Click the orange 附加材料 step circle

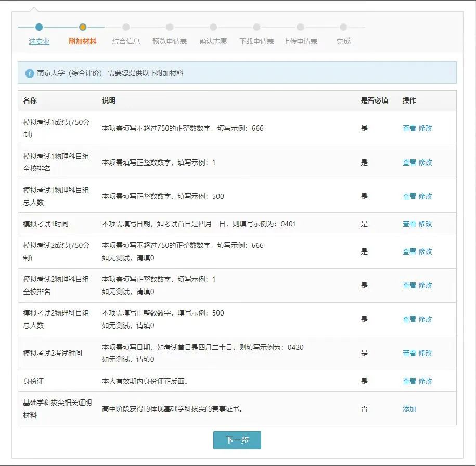[x=83, y=27]
